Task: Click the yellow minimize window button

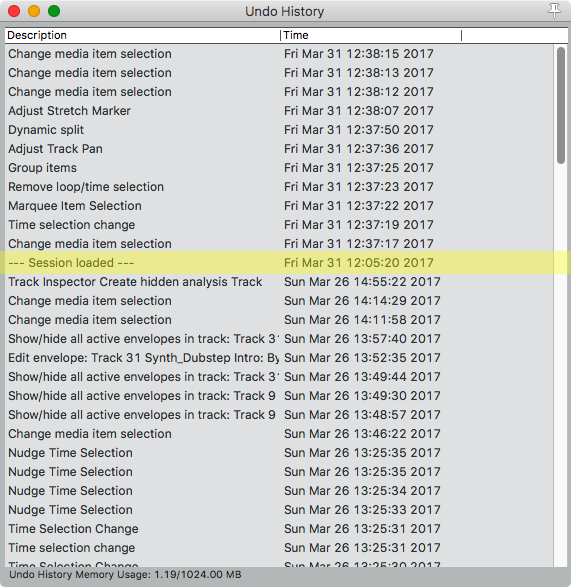Action: point(34,11)
